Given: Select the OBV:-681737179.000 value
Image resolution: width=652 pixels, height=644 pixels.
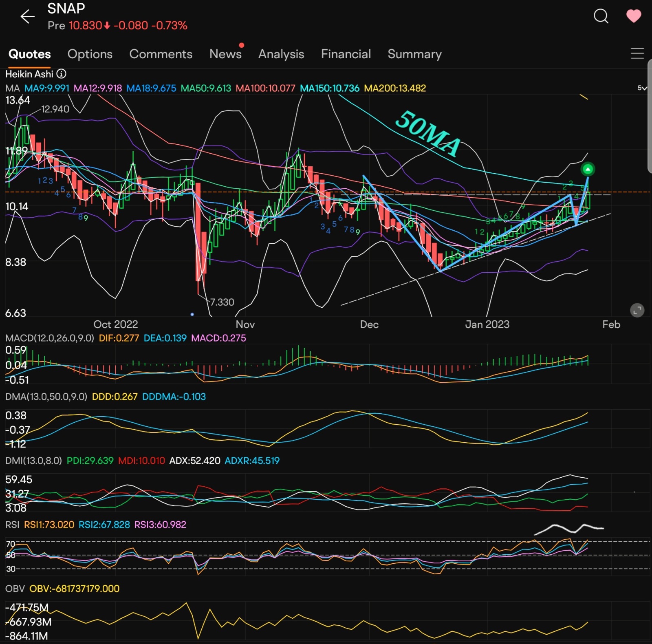Looking at the screenshot, I should coord(75,589).
